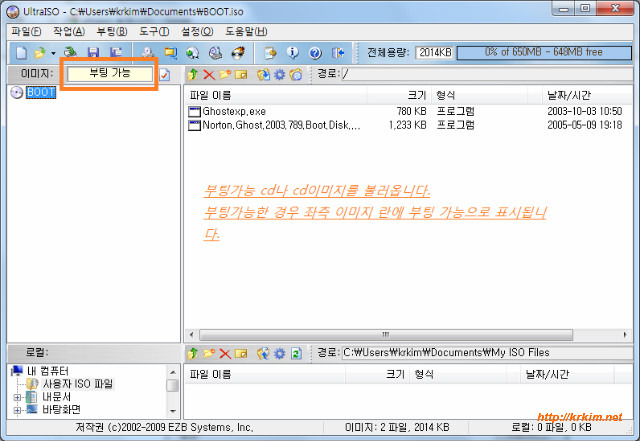Open the 파일(F) menu
The height and width of the screenshot is (441, 640).
point(26,31)
